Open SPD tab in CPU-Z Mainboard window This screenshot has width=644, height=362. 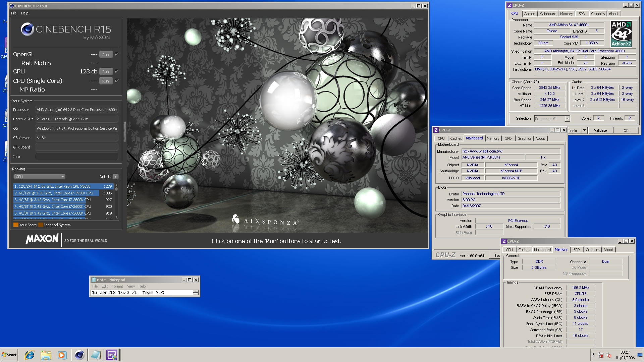[x=508, y=138]
